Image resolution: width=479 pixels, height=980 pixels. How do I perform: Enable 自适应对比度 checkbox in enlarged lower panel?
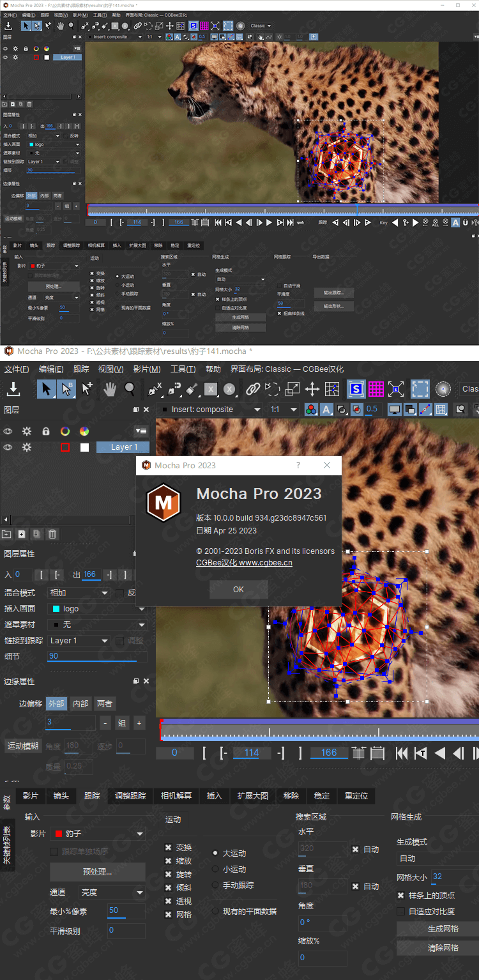[x=401, y=912]
